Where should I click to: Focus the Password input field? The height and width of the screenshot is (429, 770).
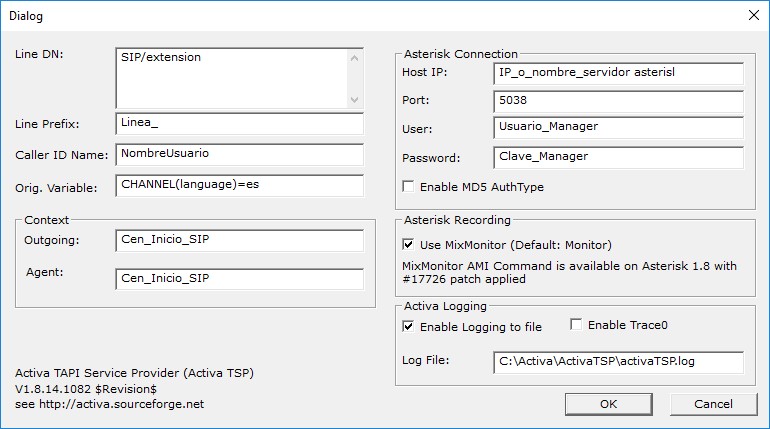pyautogui.click(x=618, y=158)
